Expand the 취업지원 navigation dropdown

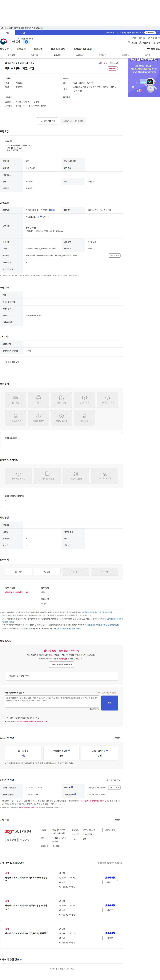[x=23, y=49]
